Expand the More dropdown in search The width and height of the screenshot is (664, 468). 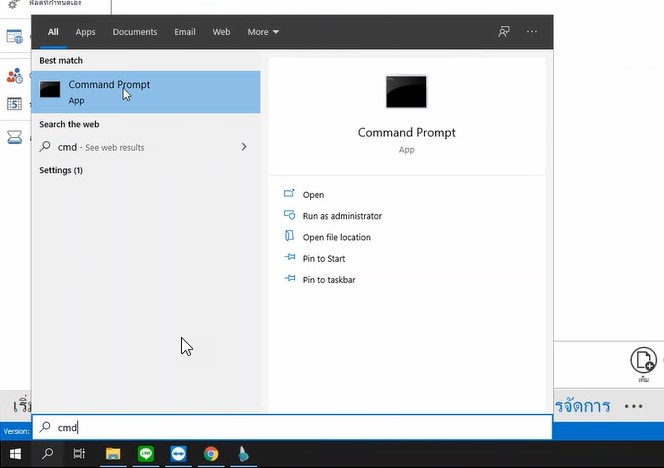pos(263,32)
